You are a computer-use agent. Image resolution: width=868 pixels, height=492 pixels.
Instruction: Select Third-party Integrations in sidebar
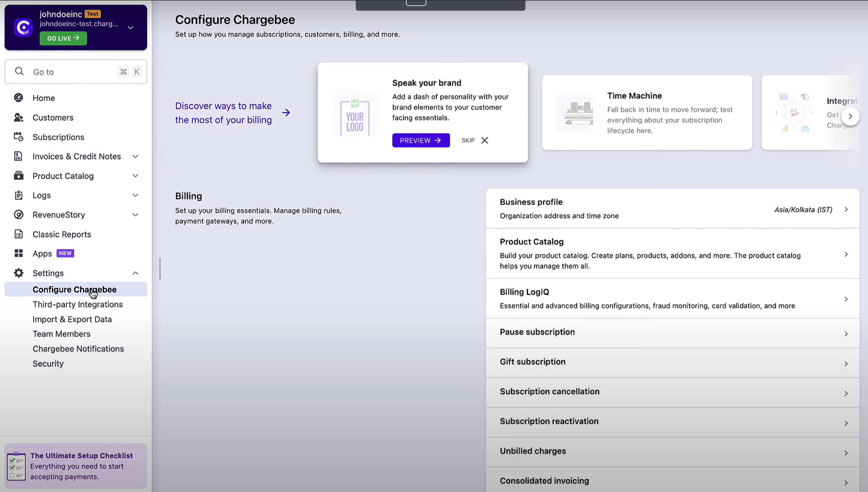(x=78, y=304)
